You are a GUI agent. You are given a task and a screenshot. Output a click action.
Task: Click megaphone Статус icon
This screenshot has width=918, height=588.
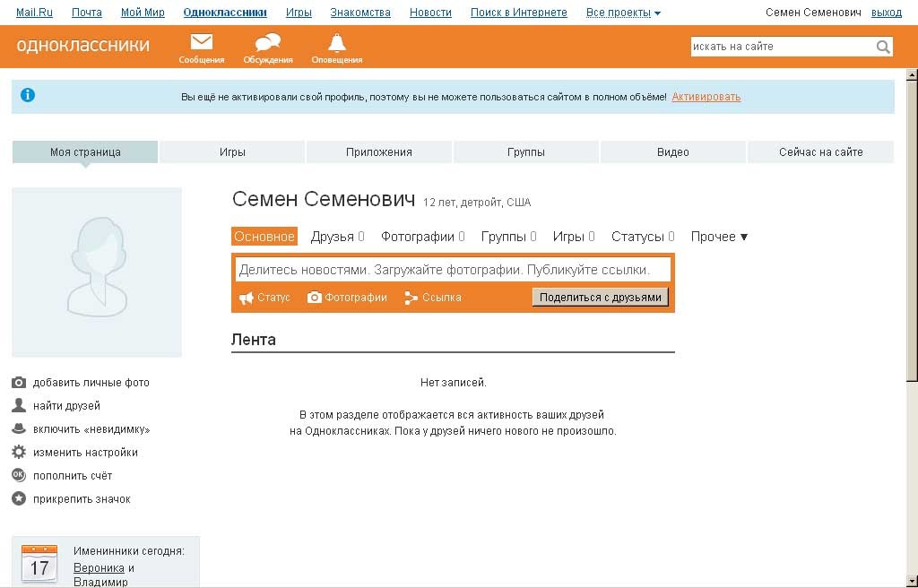point(246,298)
